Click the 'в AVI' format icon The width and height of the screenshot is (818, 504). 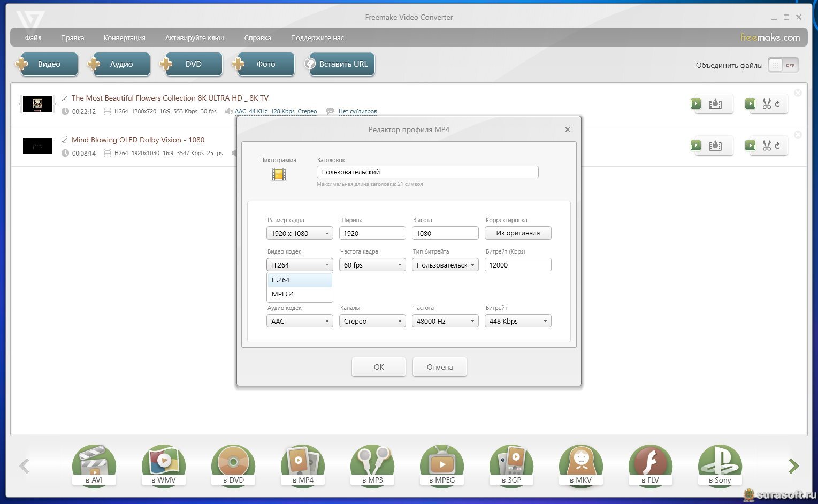coord(94,464)
